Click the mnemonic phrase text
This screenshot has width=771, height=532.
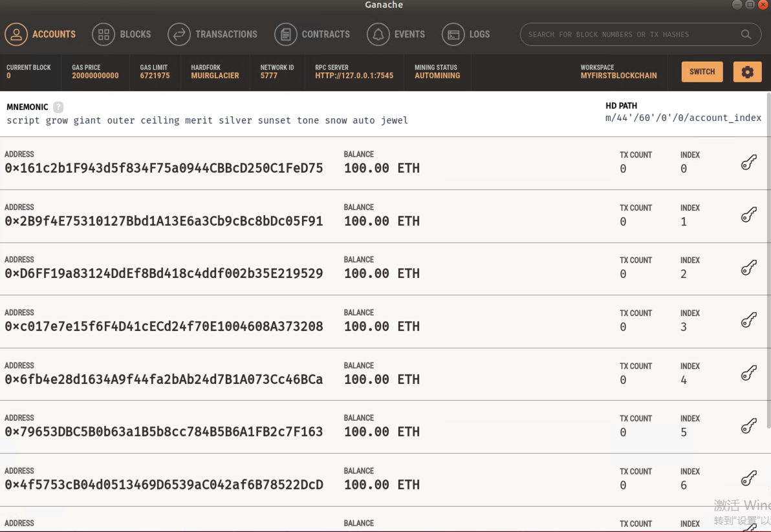point(207,120)
